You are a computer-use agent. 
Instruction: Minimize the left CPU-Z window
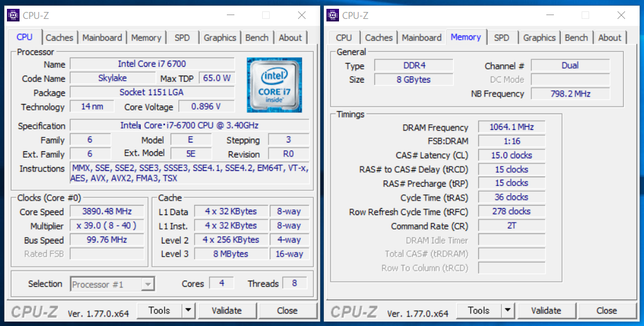point(231,15)
